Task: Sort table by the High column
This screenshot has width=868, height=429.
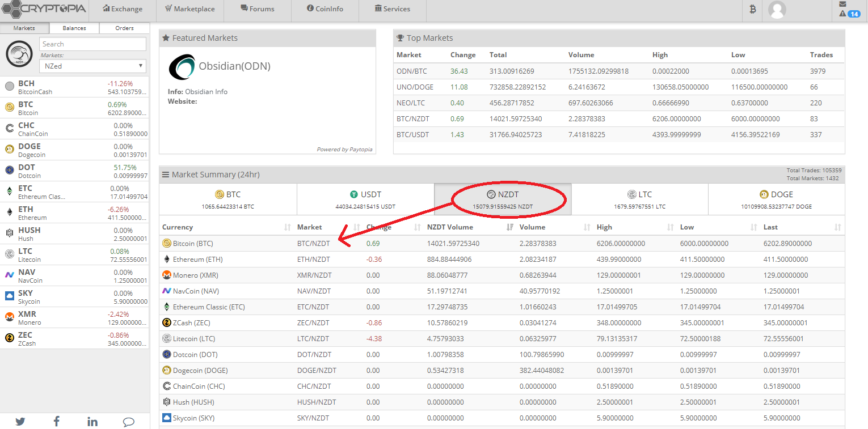Action: 635,227
